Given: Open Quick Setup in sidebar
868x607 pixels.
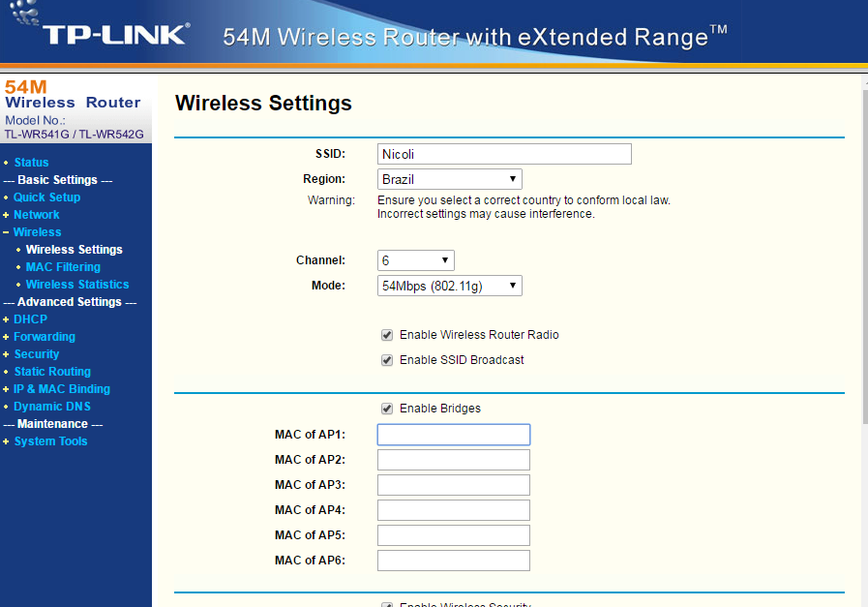Looking at the screenshot, I should pyautogui.click(x=47, y=197).
